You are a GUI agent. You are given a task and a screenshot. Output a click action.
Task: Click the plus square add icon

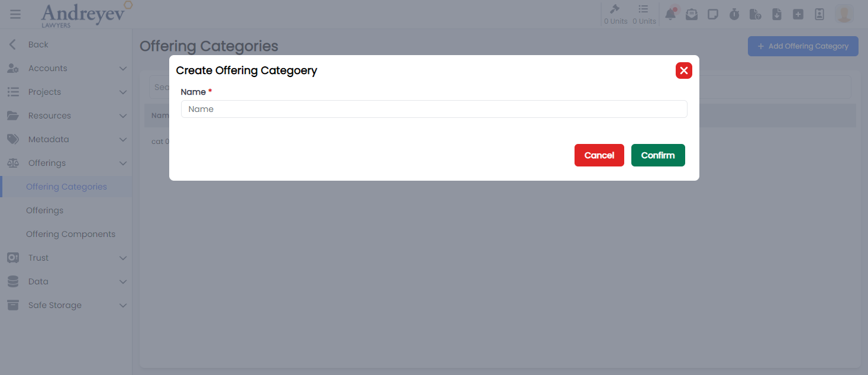(798, 14)
